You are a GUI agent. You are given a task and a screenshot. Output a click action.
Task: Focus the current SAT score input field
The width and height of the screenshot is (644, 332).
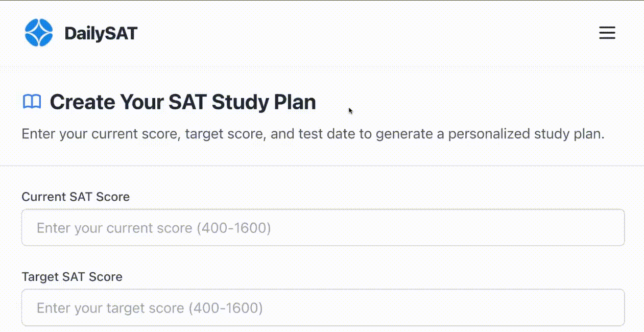(323, 227)
